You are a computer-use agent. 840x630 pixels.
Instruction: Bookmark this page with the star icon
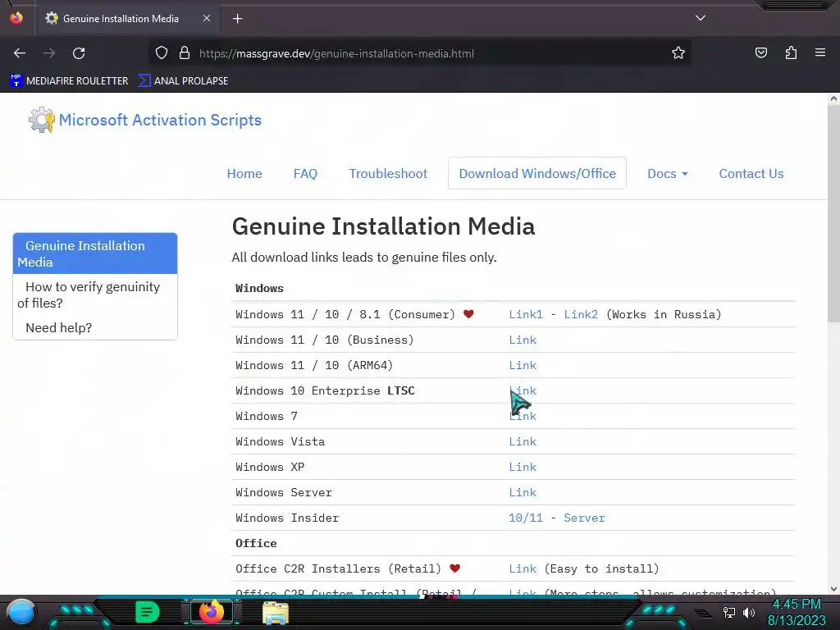tap(678, 53)
